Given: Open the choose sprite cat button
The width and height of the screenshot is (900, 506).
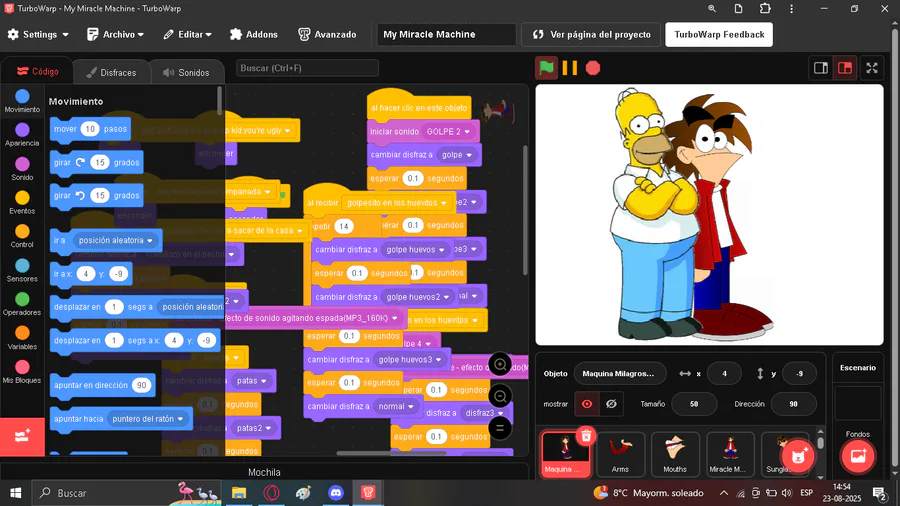Looking at the screenshot, I should 798,456.
